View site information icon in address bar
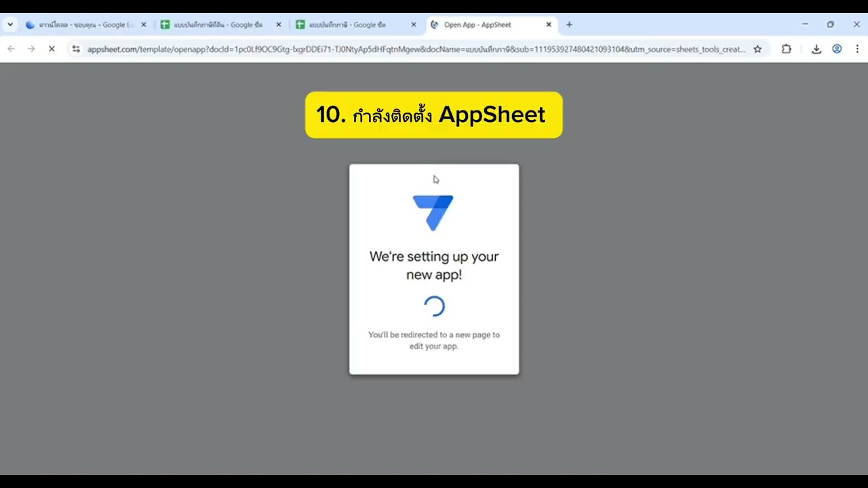 [76, 49]
